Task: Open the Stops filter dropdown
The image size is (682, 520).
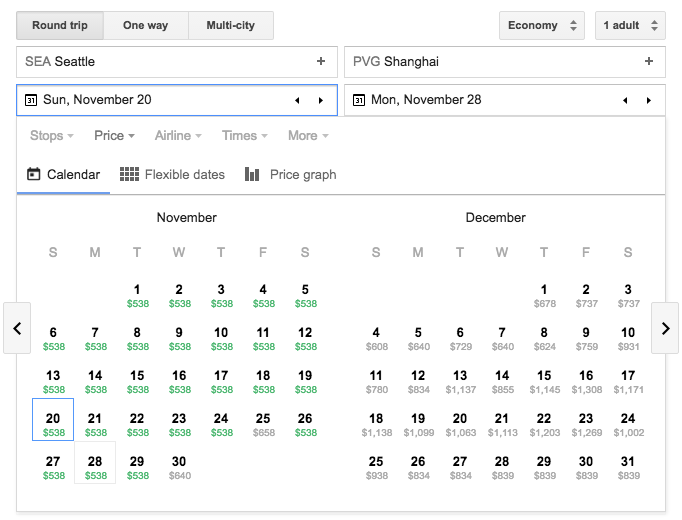Action: click(x=52, y=136)
